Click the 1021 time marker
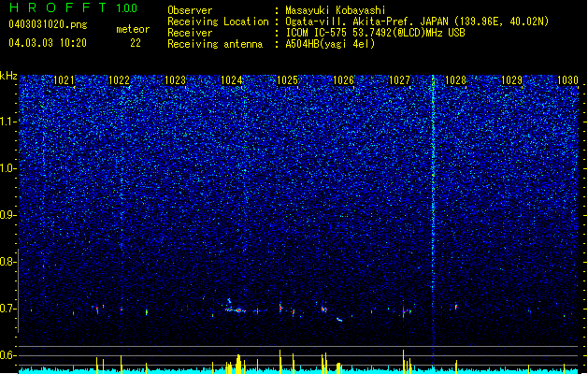The height and width of the screenshot is (374, 588). 64,80
